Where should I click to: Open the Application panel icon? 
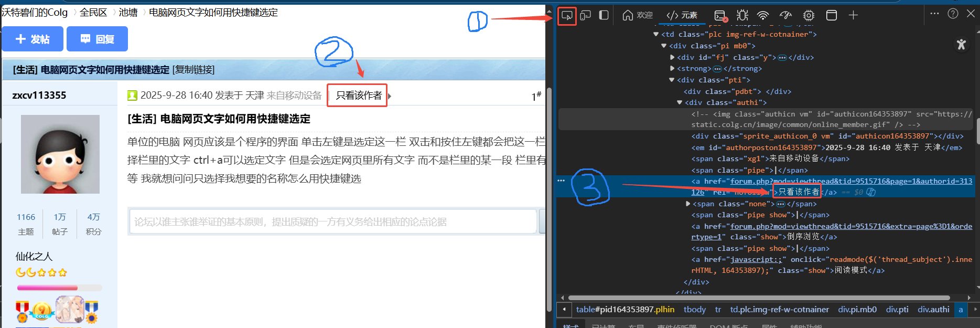click(x=831, y=15)
